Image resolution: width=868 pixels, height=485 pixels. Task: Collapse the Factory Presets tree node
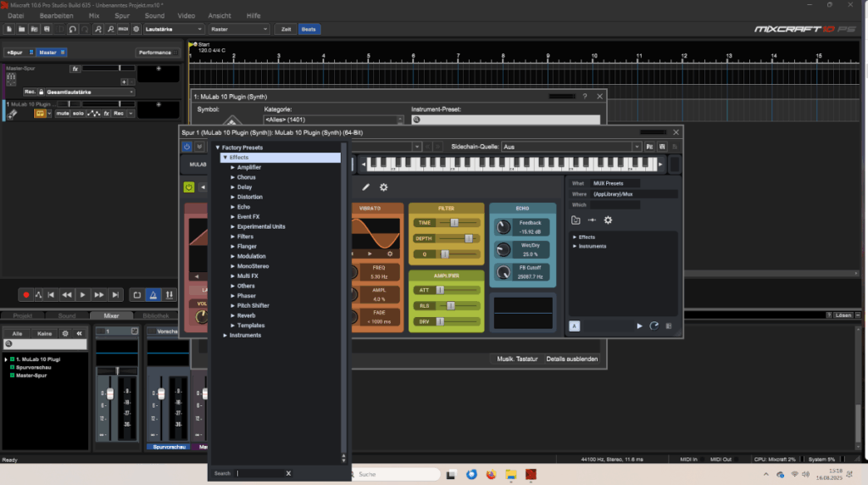click(218, 148)
